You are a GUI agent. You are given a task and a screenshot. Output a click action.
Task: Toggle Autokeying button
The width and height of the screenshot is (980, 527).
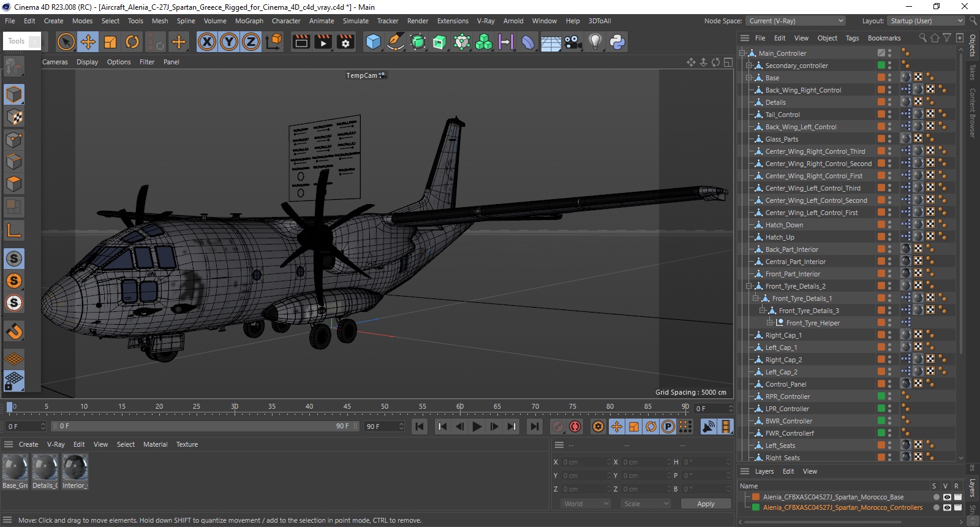575,427
